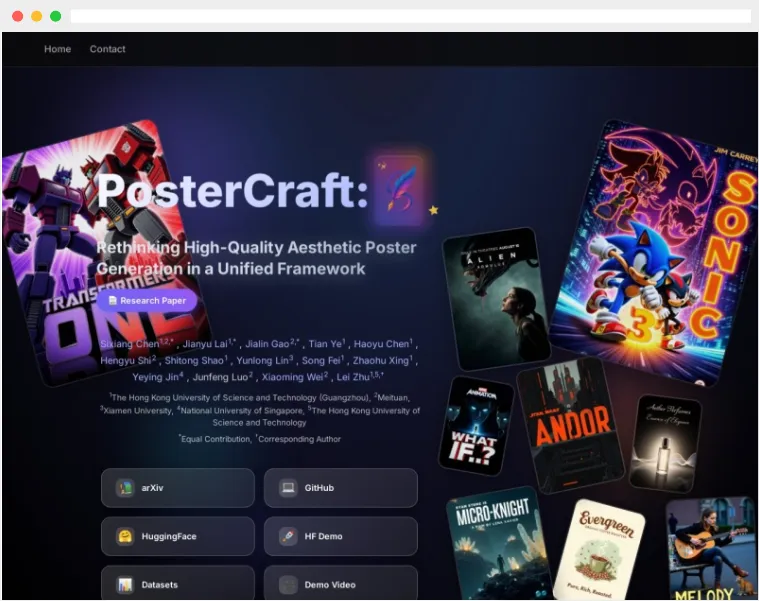This screenshot has height=601, width=759.
Task: Open the arXiv link button
Action: pos(178,488)
